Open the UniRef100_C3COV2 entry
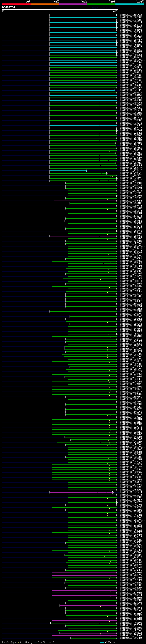 click(x=131, y=620)
